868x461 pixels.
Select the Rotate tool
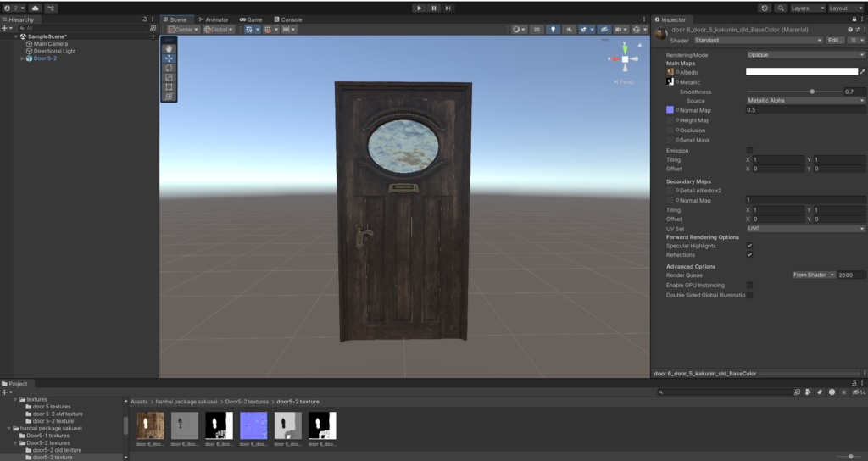[x=169, y=68]
